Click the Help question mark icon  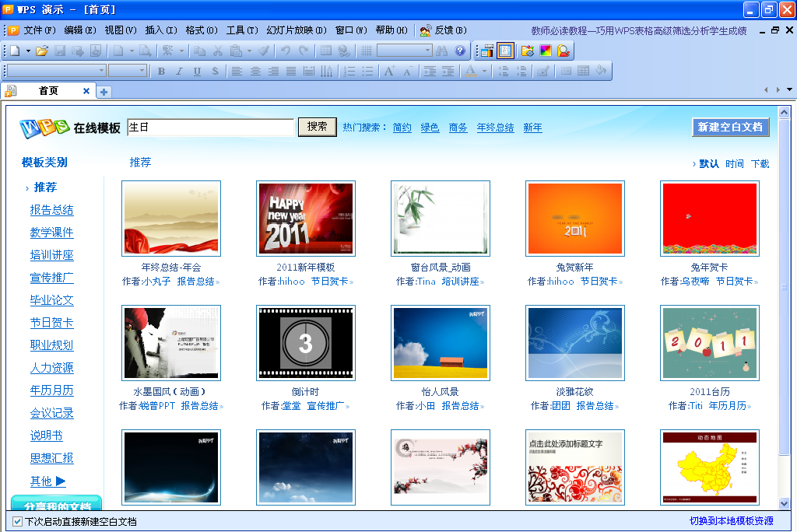pyautogui.click(x=460, y=51)
